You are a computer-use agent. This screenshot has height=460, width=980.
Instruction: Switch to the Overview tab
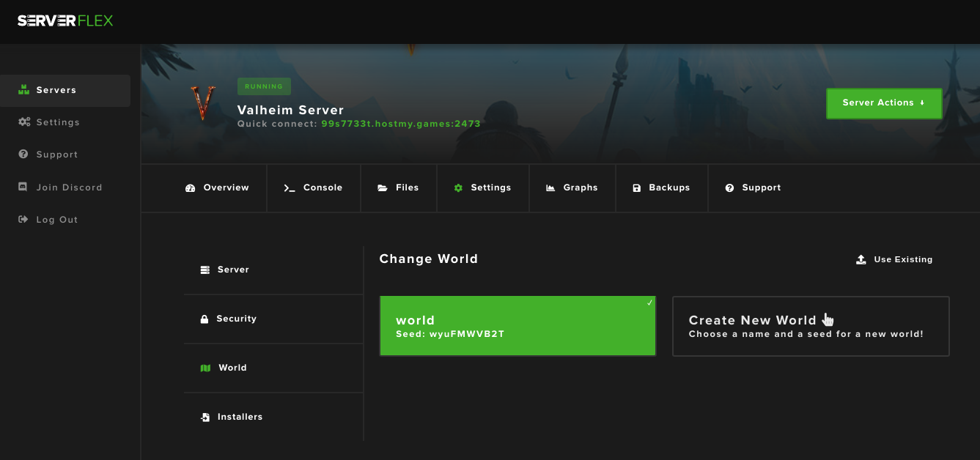[218, 188]
